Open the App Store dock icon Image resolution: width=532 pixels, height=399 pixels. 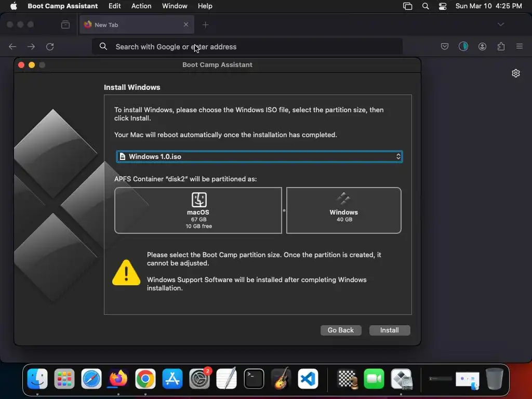[172, 379]
